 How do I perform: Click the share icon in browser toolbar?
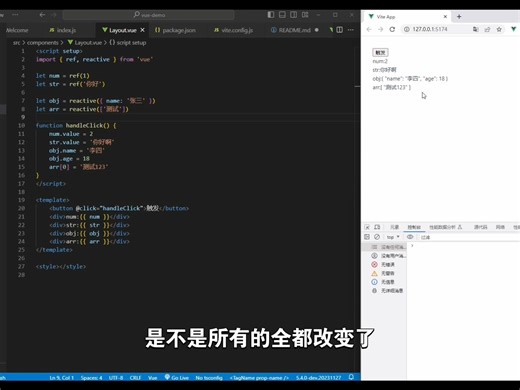487,29
